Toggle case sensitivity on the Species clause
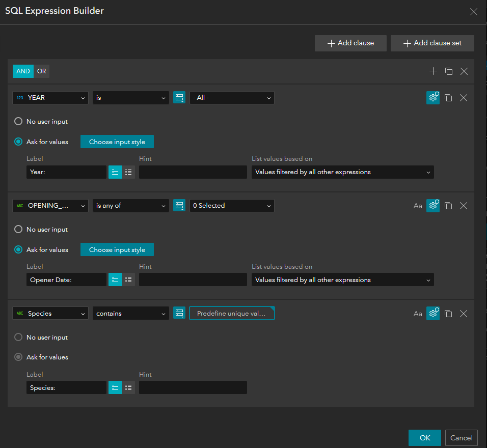 (418, 314)
